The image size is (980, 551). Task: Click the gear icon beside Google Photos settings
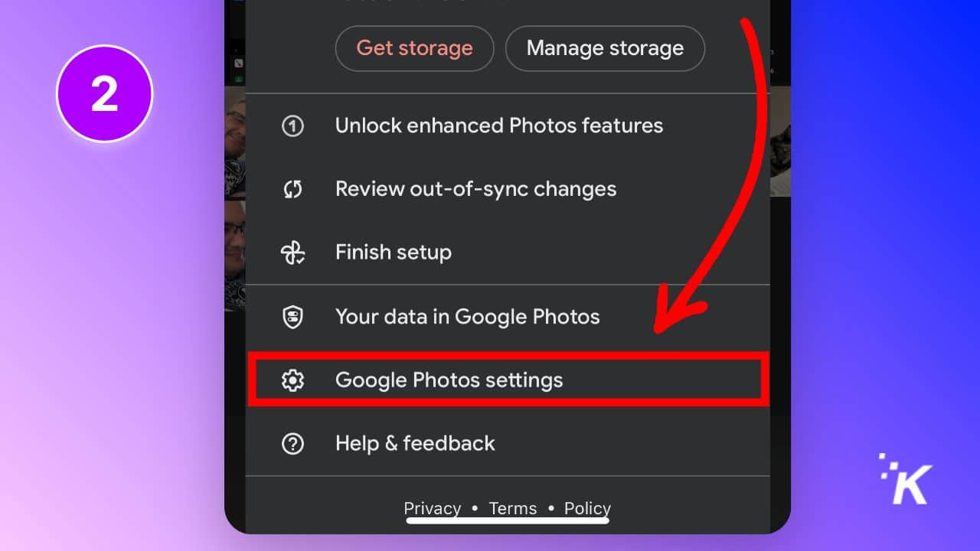tap(292, 380)
